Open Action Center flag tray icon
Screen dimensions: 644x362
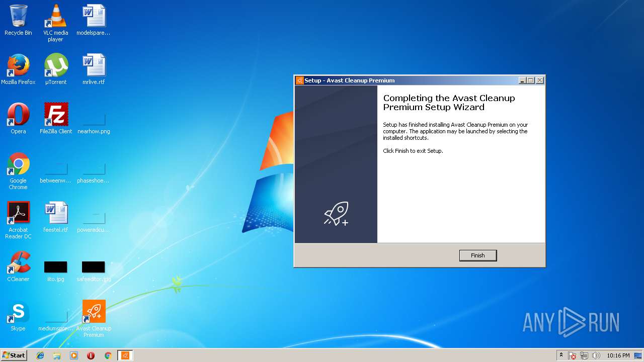tap(572, 355)
